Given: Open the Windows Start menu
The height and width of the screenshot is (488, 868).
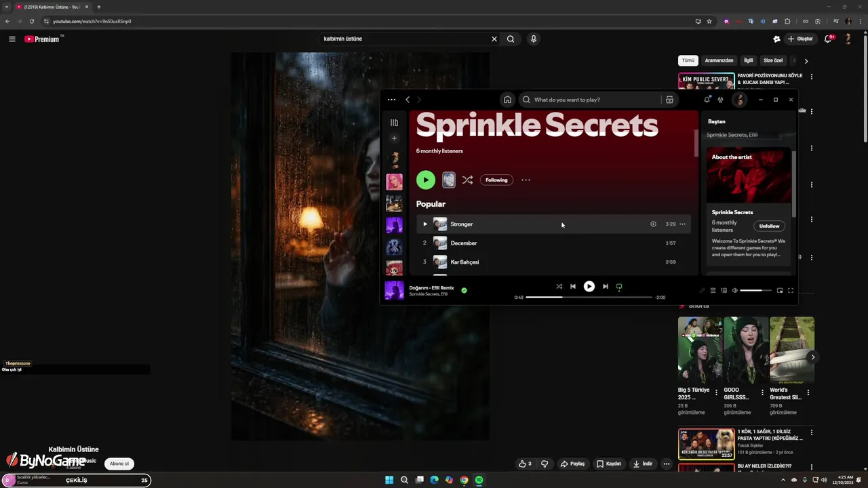Looking at the screenshot, I should pyautogui.click(x=389, y=480).
